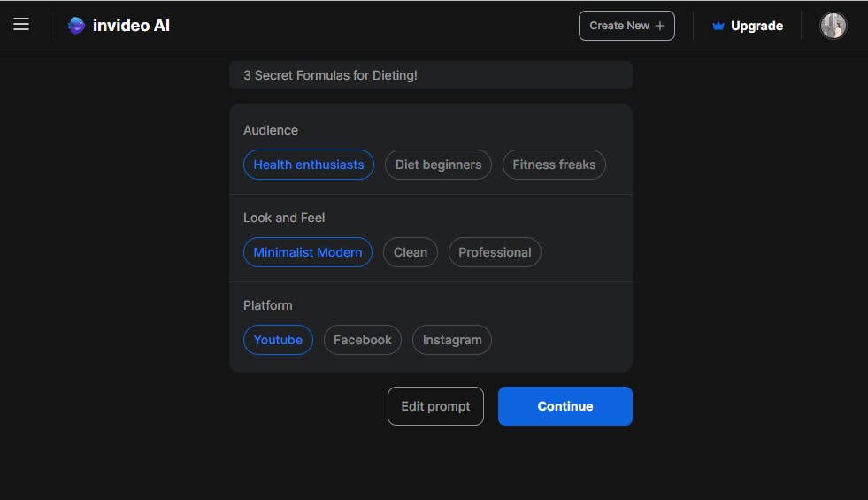
Task: Choose Instagram as the platform
Action: [452, 340]
